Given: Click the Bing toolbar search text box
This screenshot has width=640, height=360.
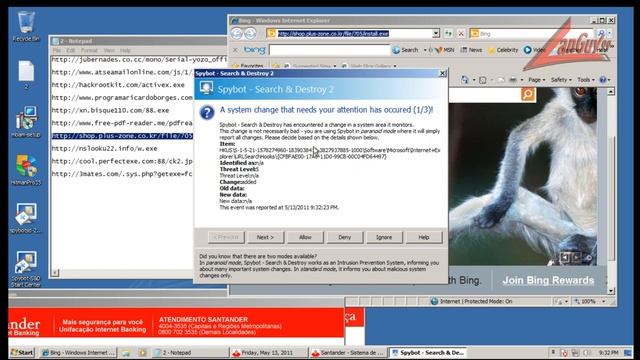Looking at the screenshot, I should pos(329,50).
